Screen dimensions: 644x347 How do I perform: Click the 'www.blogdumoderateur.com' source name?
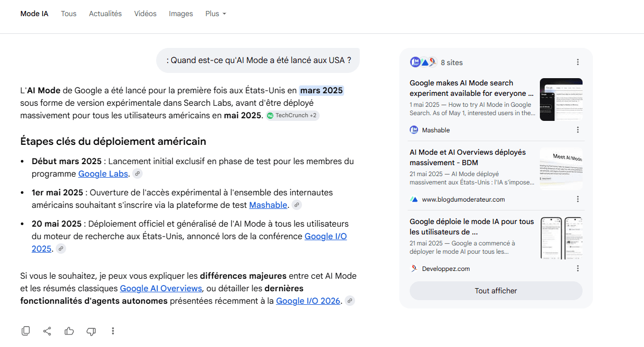click(x=463, y=200)
